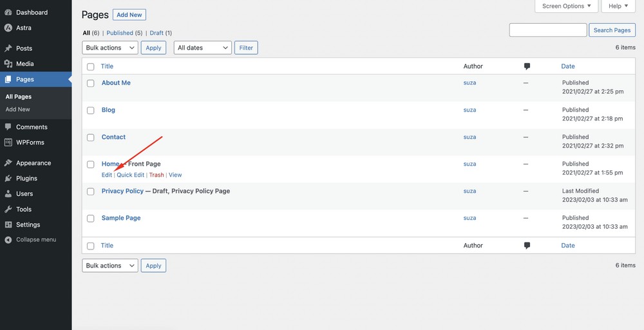Check the Home page checkbox
This screenshot has width=644, height=330.
(x=91, y=164)
